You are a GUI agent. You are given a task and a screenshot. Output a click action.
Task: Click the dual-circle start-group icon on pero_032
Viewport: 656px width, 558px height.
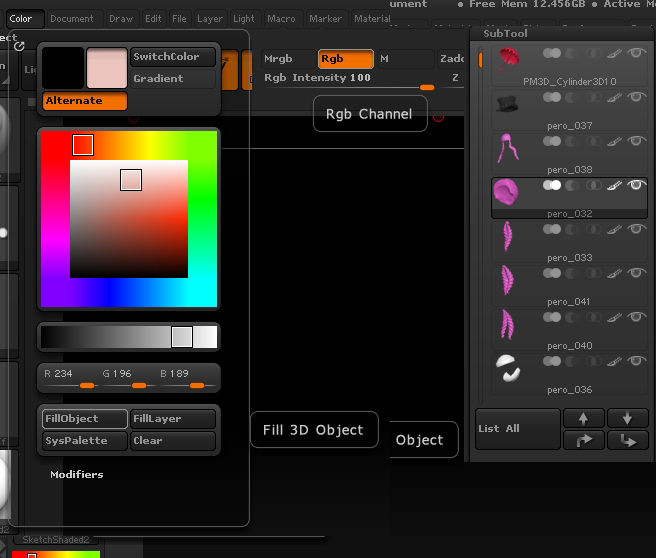tap(552, 185)
